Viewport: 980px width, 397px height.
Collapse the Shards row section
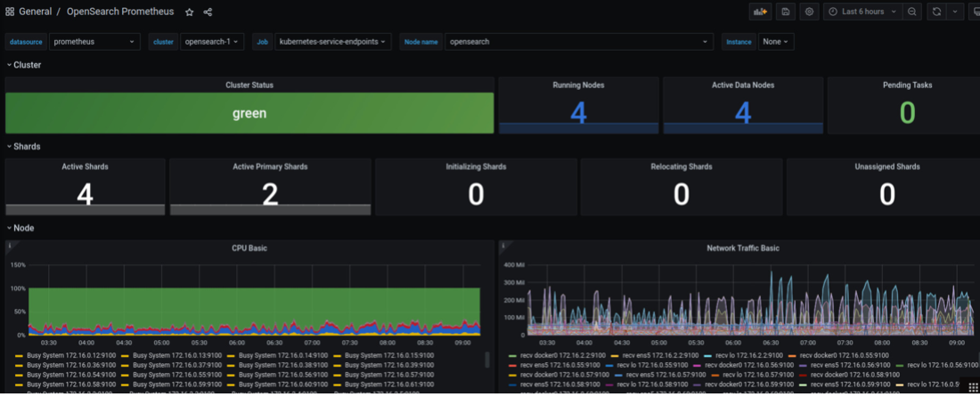click(x=26, y=146)
